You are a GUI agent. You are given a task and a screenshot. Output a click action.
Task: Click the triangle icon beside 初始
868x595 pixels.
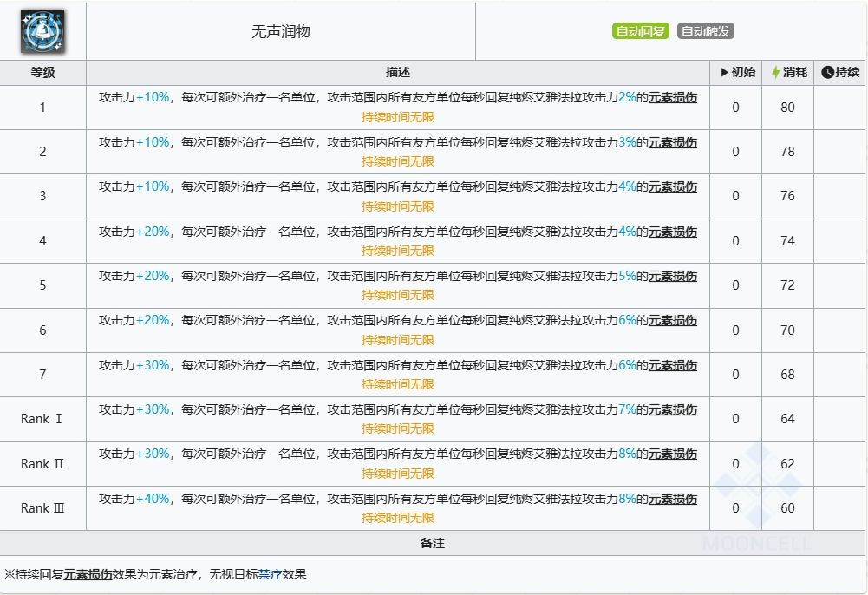point(724,73)
